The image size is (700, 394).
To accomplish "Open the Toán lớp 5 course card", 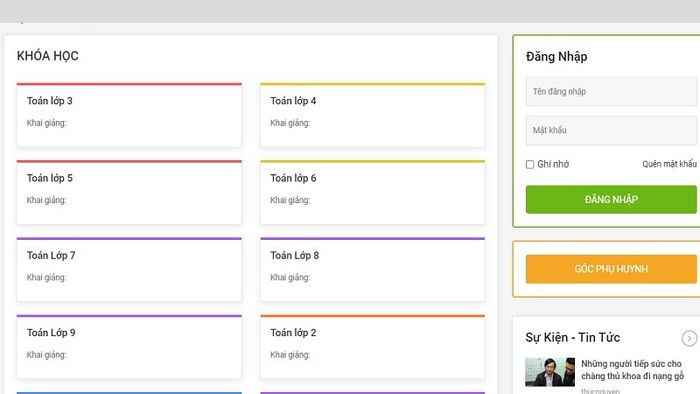I will 129,192.
